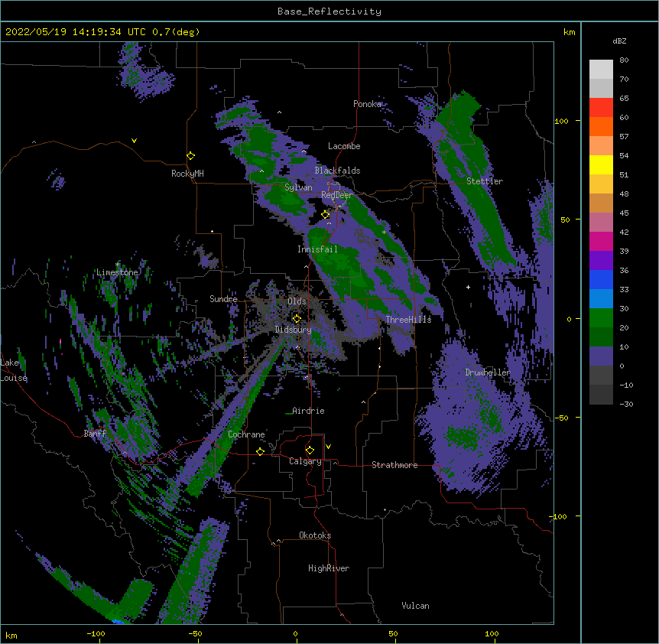The width and height of the screenshot is (659, 644).
Task: Click the asterisk marker above the Limestone label
Action: coord(118,265)
